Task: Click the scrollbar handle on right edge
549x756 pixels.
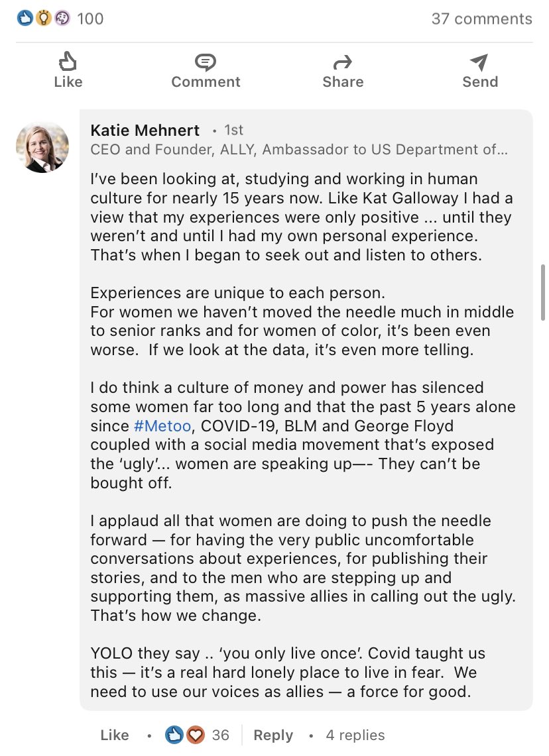Action: click(x=543, y=292)
